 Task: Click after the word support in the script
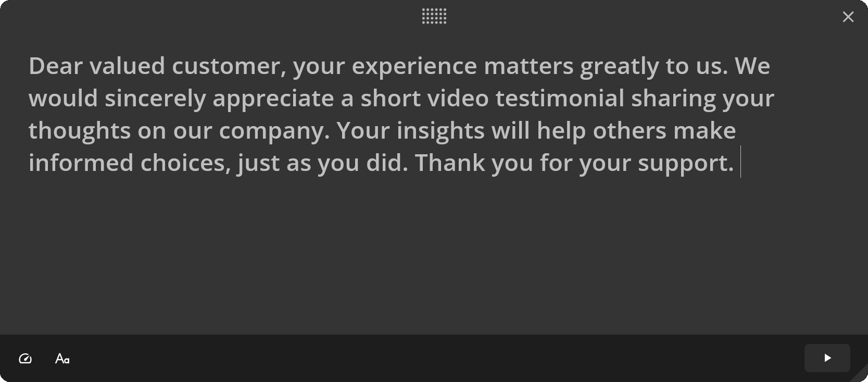coord(738,163)
